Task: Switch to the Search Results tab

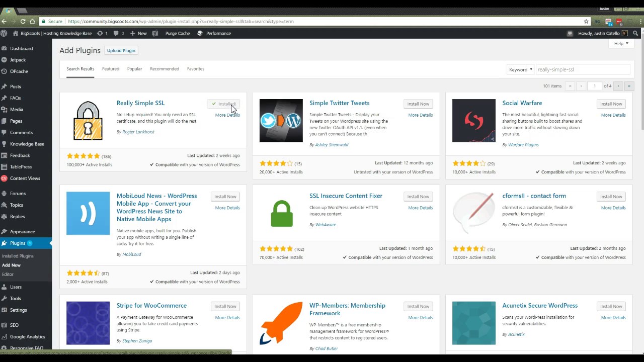Action: [x=80, y=69]
